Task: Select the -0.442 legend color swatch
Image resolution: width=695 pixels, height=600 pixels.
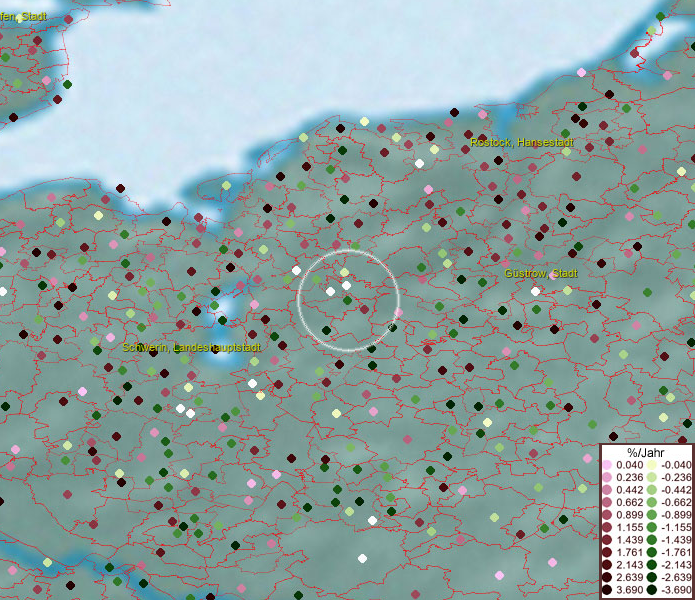Action: pos(651,490)
